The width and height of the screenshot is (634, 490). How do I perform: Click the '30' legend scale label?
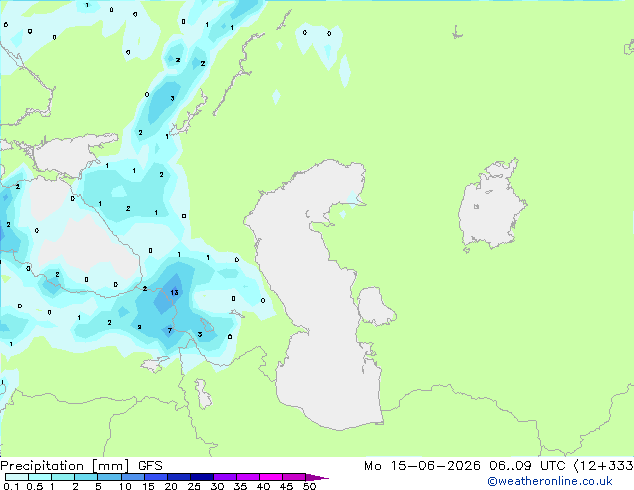(217, 486)
